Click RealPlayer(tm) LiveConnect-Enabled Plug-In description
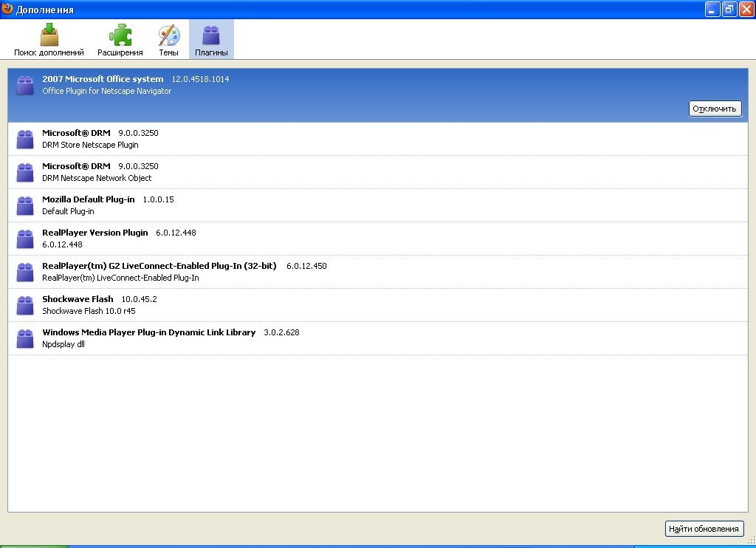Image resolution: width=756 pixels, height=548 pixels. tap(120, 278)
